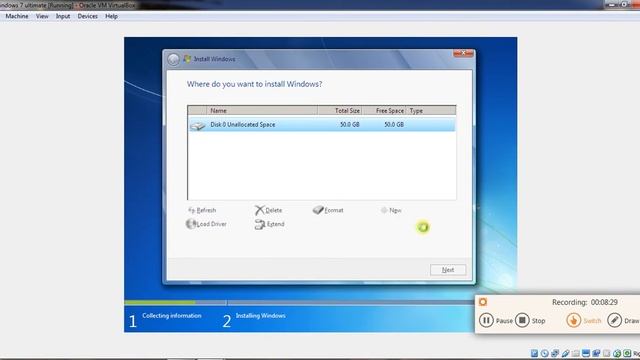Viewport: 640px width, 360px height.
Task: Click the blue display monitor indicator in status bar
Action: click(586, 353)
